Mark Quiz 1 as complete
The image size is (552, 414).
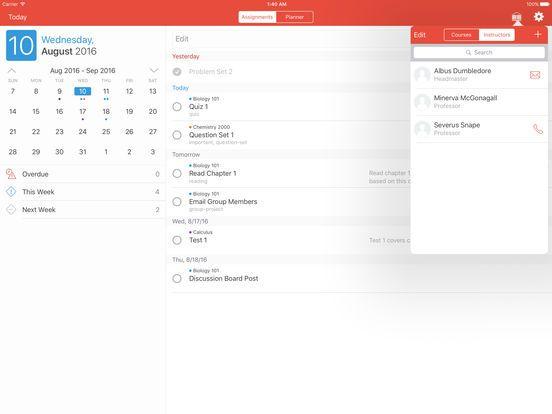click(x=177, y=107)
